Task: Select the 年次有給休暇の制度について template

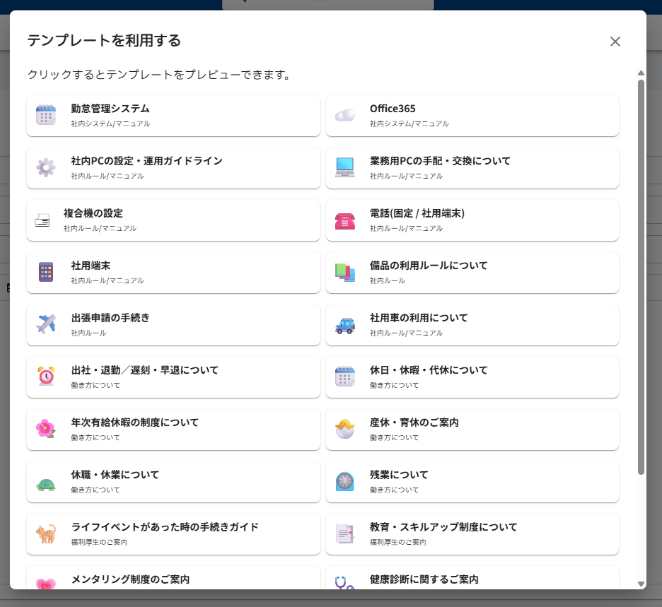Action: point(173,429)
